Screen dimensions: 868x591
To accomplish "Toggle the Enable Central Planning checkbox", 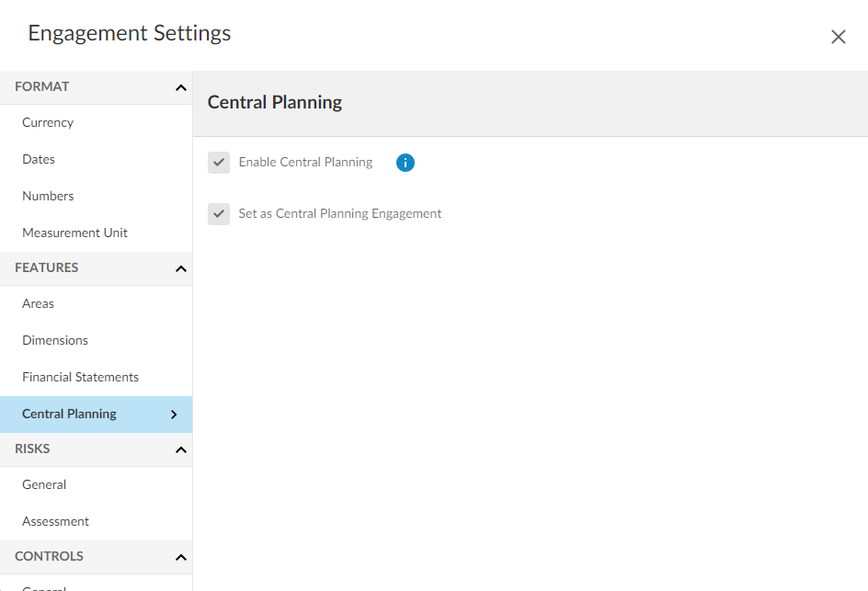I will coord(219,163).
